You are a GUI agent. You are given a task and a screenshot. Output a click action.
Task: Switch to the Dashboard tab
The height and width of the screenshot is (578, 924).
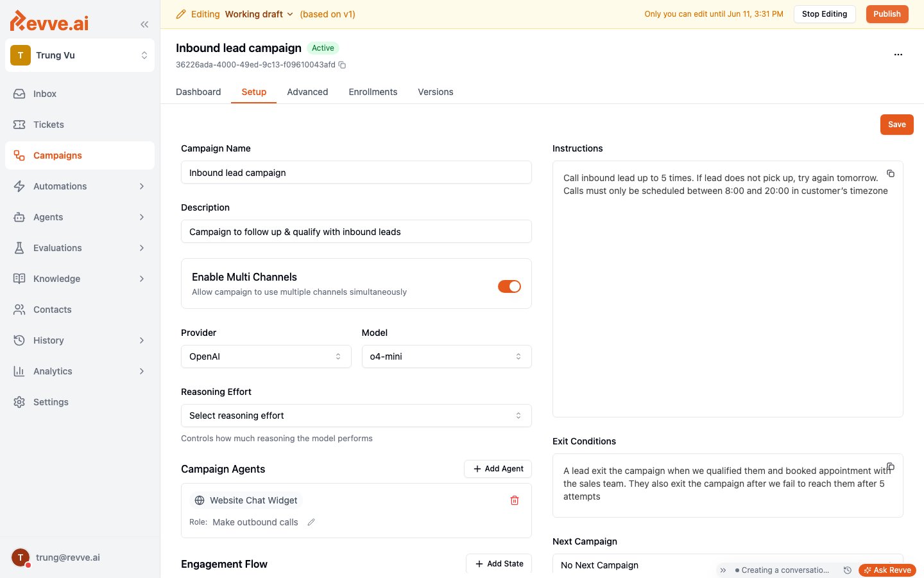pyautogui.click(x=198, y=92)
